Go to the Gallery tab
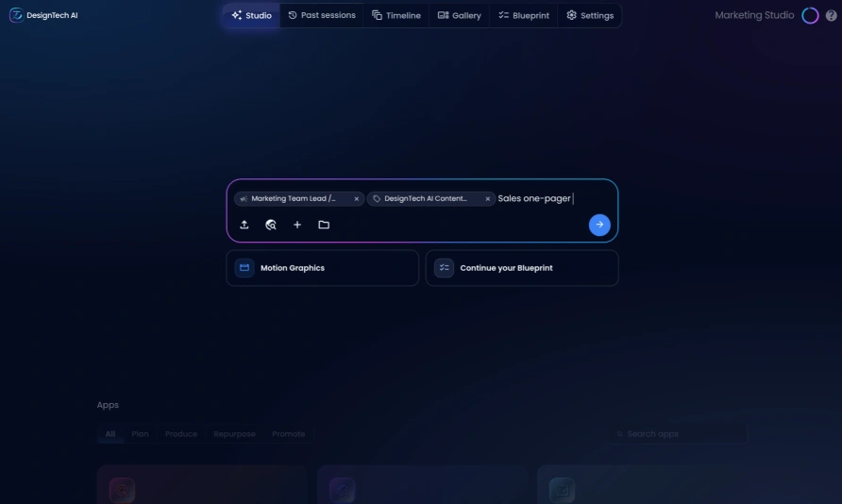The height and width of the screenshot is (504, 842). (x=459, y=15)
